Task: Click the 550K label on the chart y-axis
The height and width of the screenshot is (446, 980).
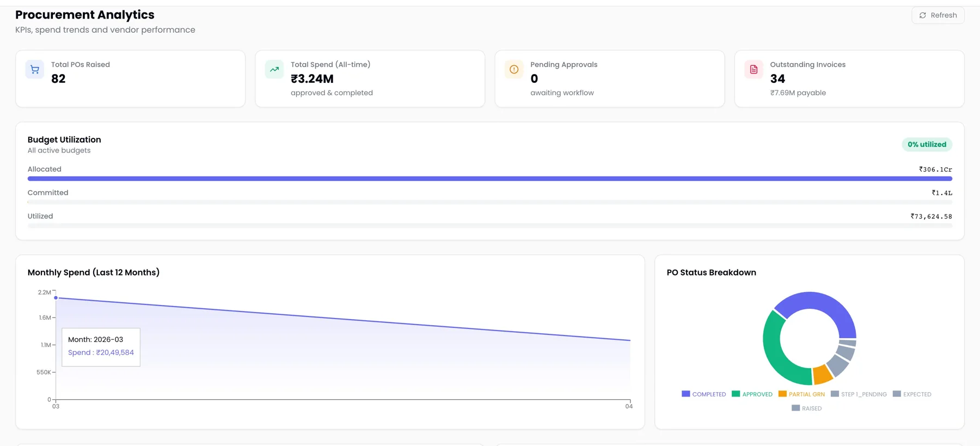Action: (x=44, y=372)
